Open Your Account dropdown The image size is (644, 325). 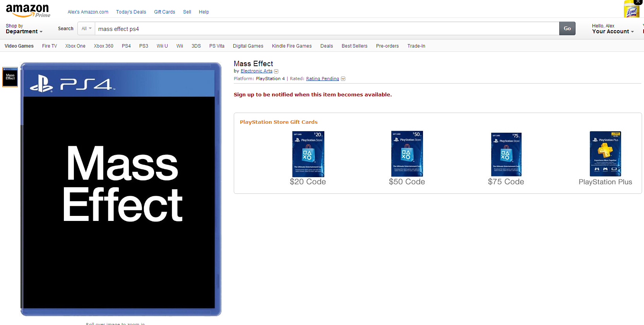coord(613,29)
